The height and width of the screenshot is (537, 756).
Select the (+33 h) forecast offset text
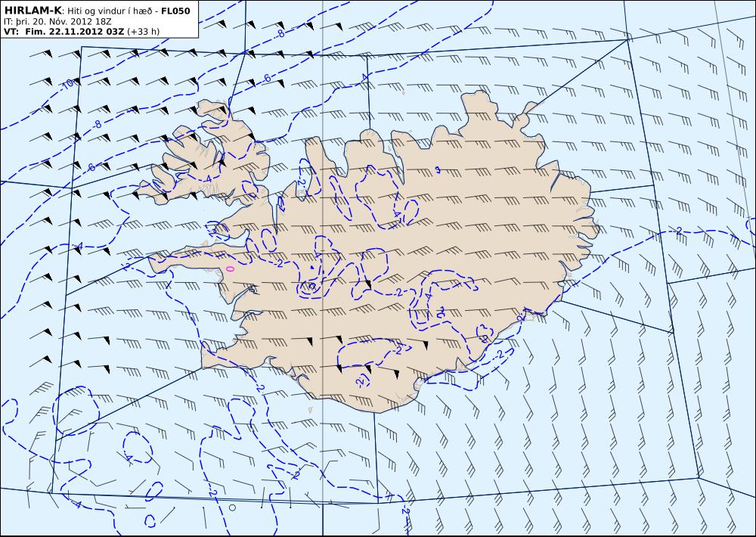coord(143,31)
